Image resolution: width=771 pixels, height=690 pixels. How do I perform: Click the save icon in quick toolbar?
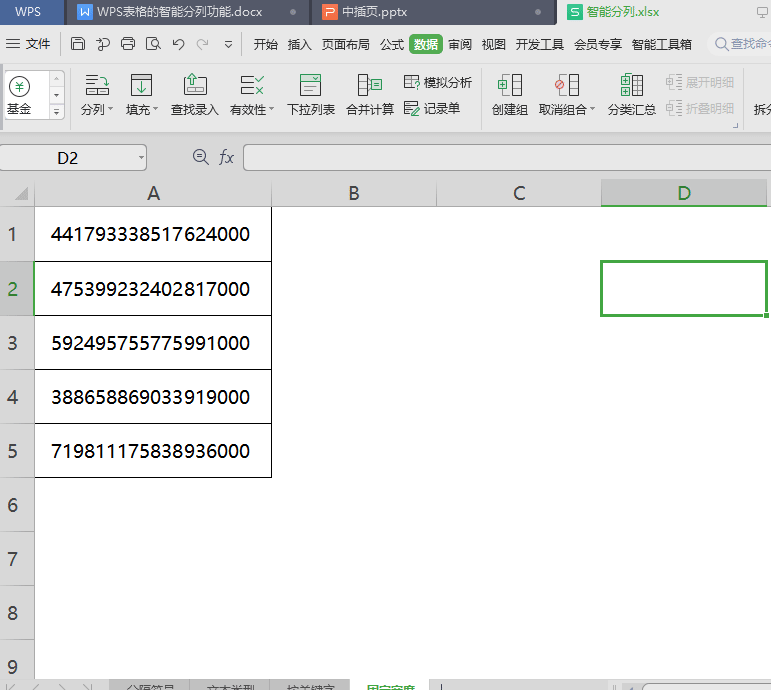78,44
